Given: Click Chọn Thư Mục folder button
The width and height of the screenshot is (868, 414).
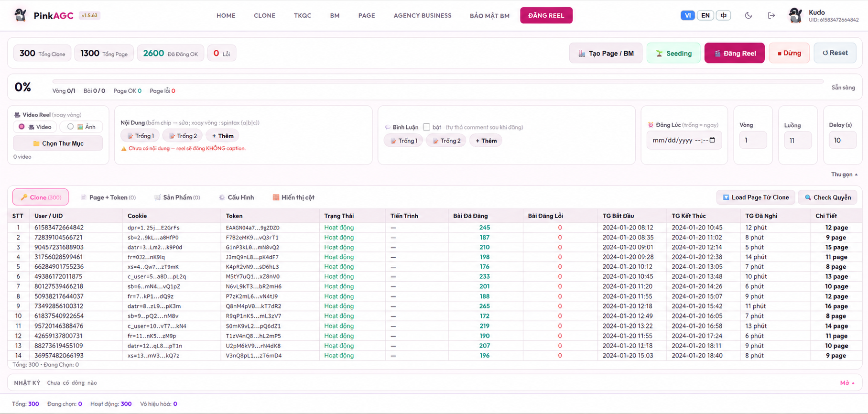Looking at the screenshot, I should click(x=58, y=143).
